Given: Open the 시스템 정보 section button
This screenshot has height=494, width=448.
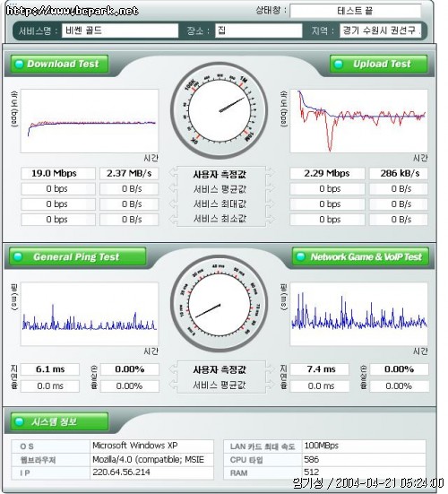Looking at the screenshot, I should (59, 421).
